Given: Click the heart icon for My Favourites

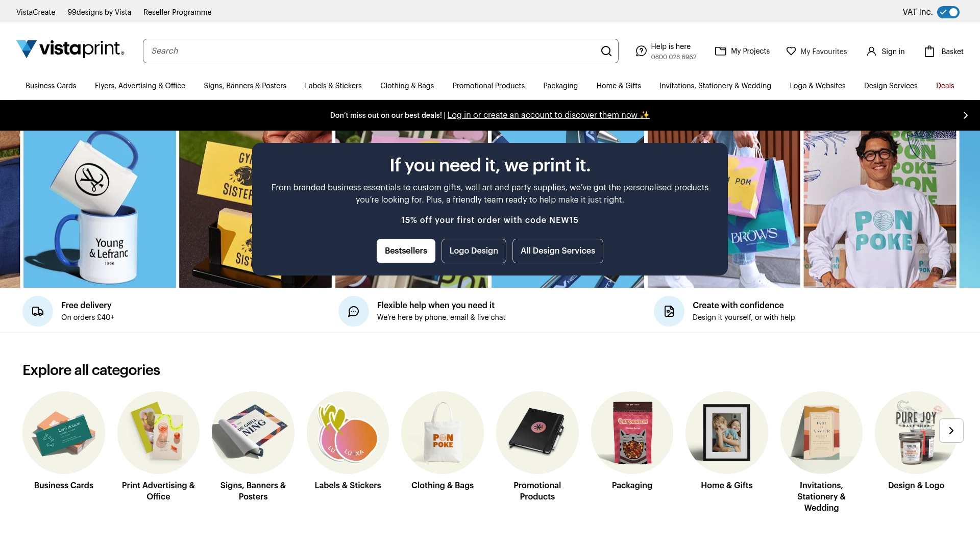Looking at the screenshot, I should coord(791,51).
